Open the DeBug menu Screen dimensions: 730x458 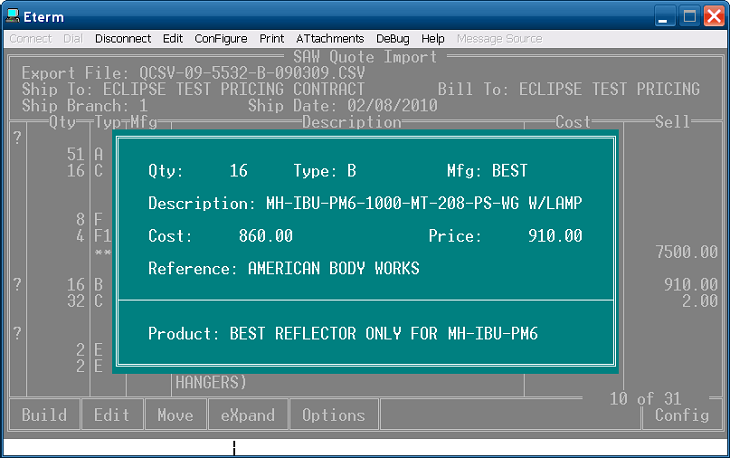(x=392, y=39)
